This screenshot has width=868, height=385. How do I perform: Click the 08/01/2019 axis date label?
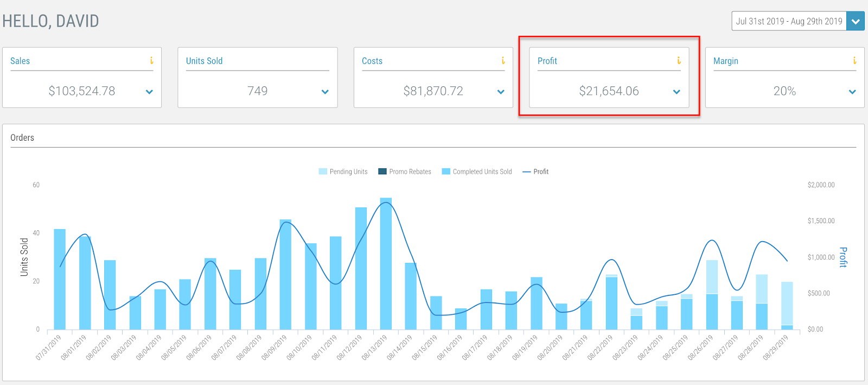(74, 348)
